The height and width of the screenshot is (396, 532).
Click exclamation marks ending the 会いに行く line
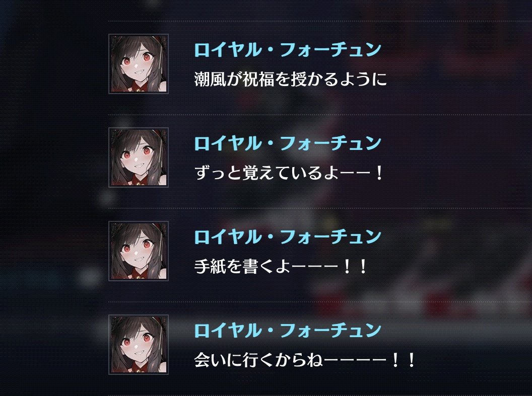click(x=404, y=360)
